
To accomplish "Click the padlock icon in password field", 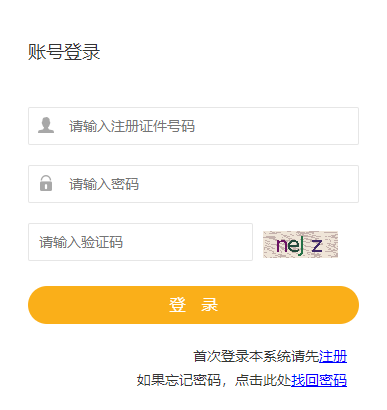I will point(46,183).
